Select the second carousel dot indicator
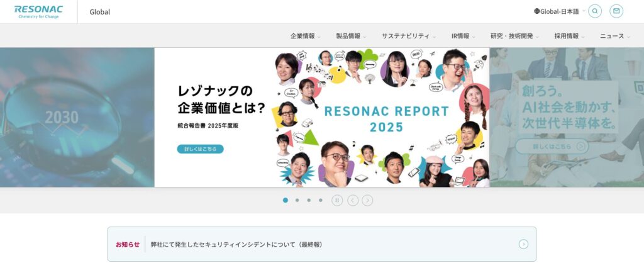The image size is (644, 275). (x=297, y=200)
